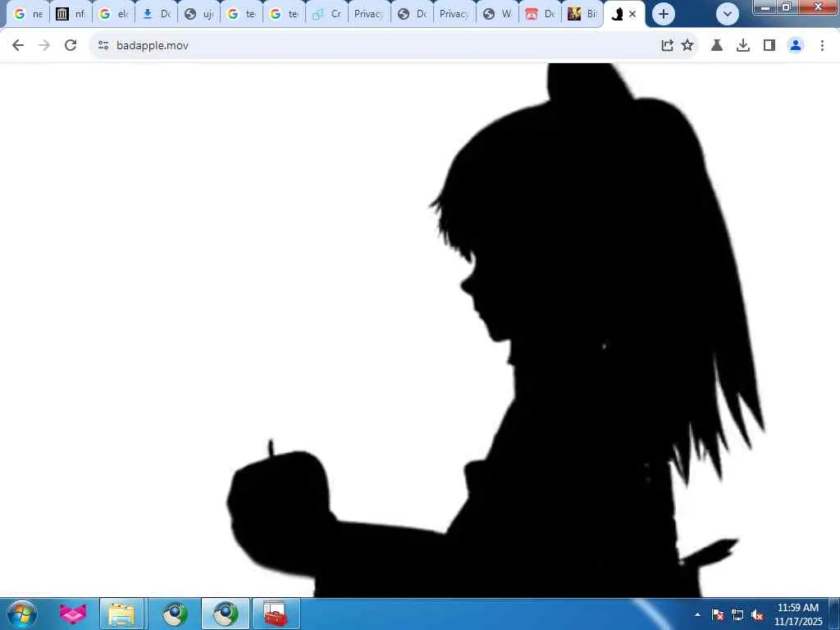Open the red toolbox taskbar app
The image size is (840, 630).
tap(276, 614)
